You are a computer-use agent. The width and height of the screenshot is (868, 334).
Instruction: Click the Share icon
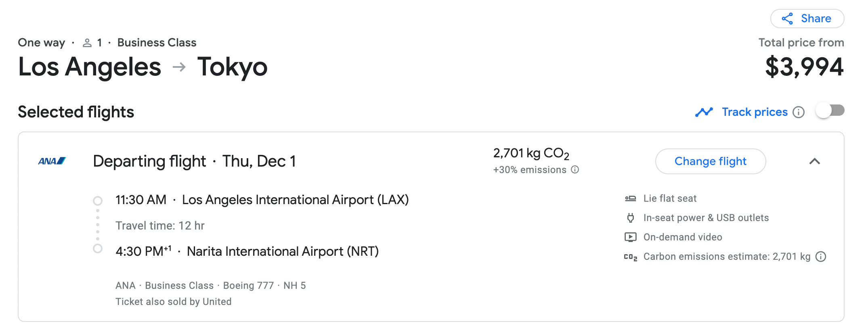pyautogui.click(x=787, y=19)
